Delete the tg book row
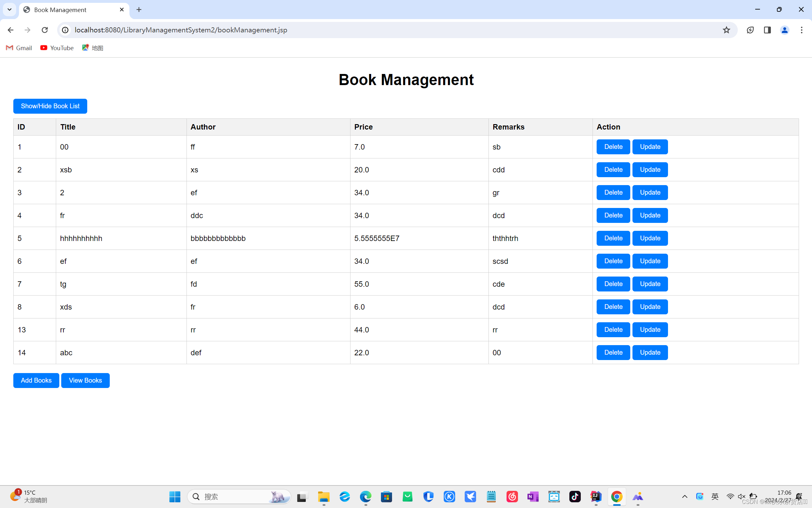Screen dimensions: 812x508 pos(613,284)
